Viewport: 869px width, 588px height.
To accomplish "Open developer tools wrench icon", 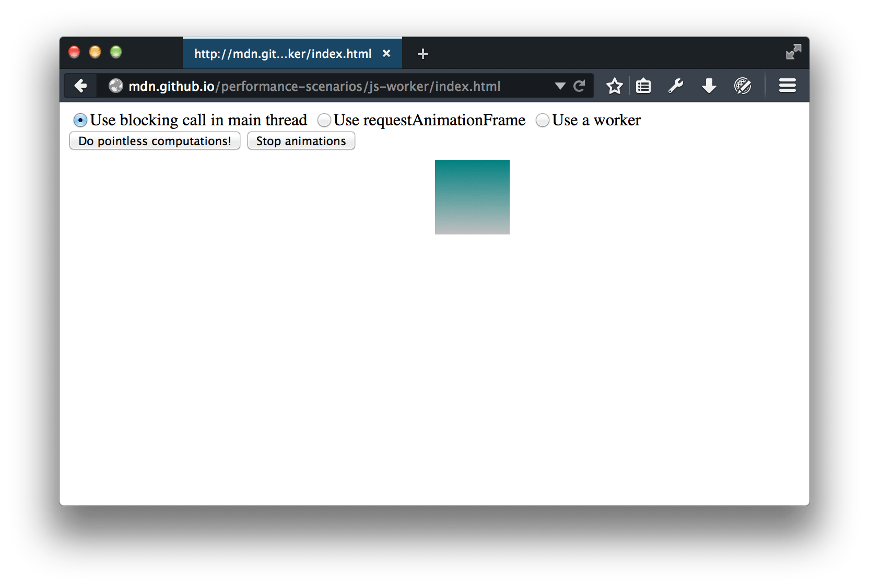I will tap(676, 86).
